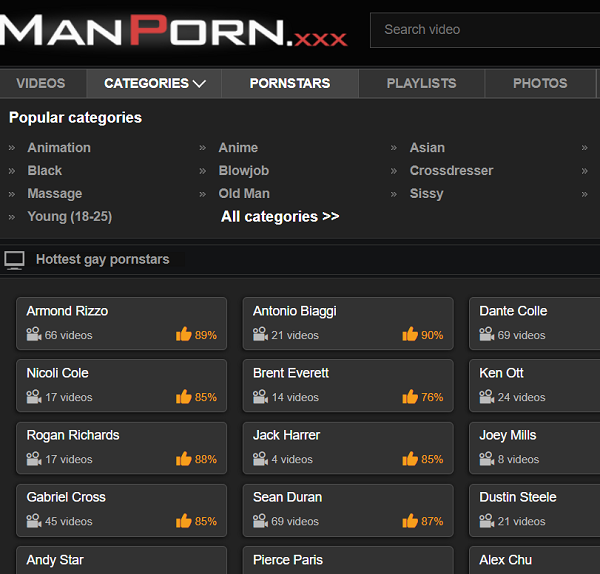This screenshot has width=600, height=574.
Task: Open the Massage category link
Action: point(54,194)
